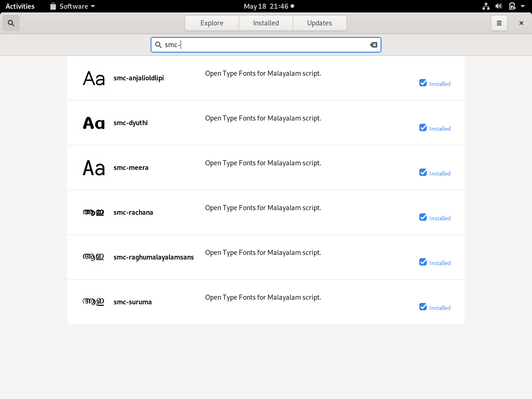The image size is (532, 399).
Task: Click the search toggle button in header
Action: point(11,23)
